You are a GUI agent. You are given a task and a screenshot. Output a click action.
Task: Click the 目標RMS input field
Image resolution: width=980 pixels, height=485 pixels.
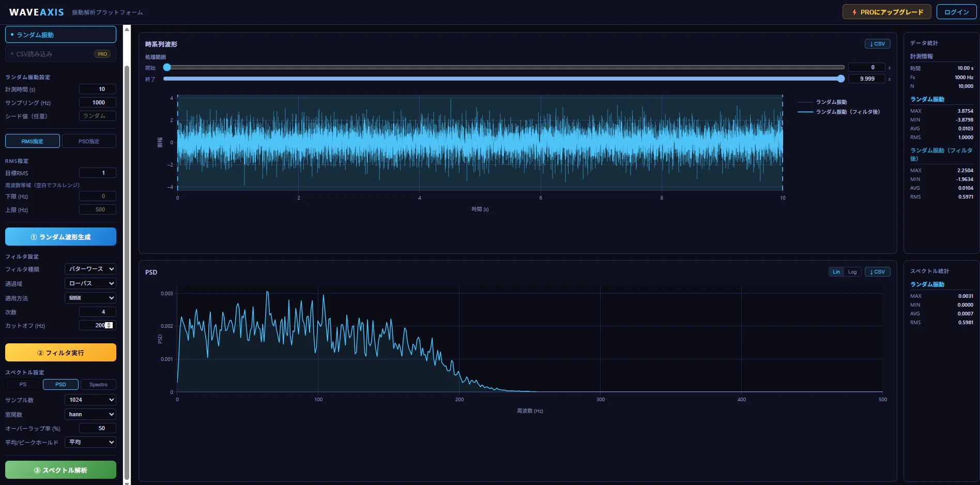(98, 173)
